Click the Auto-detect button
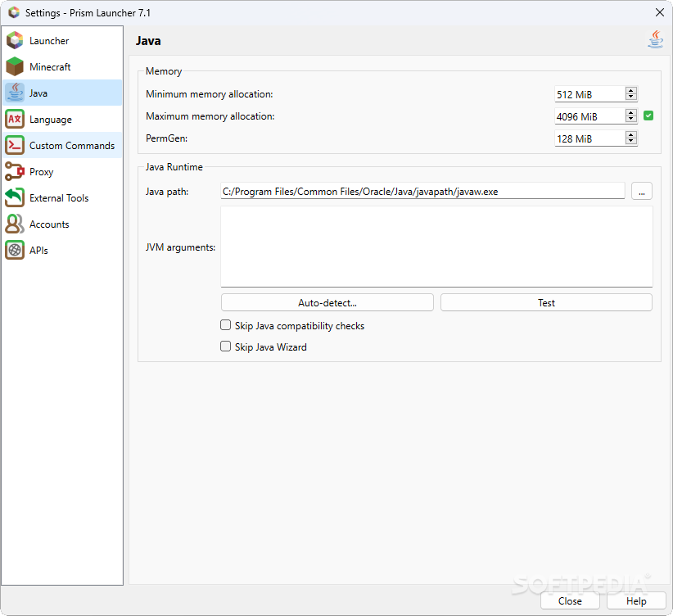This screenshot has width=673, height=616. point(327,303)
